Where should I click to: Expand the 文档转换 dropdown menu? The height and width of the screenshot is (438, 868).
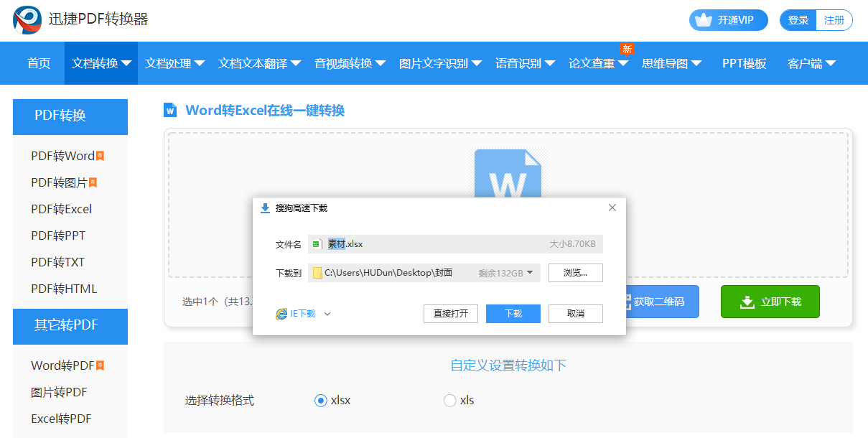(x=101, y=63)
